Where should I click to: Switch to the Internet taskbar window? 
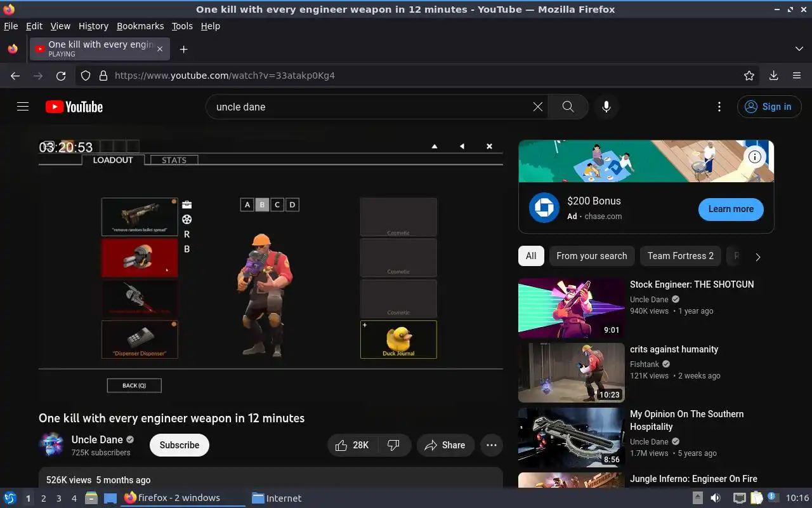point(276,498)
